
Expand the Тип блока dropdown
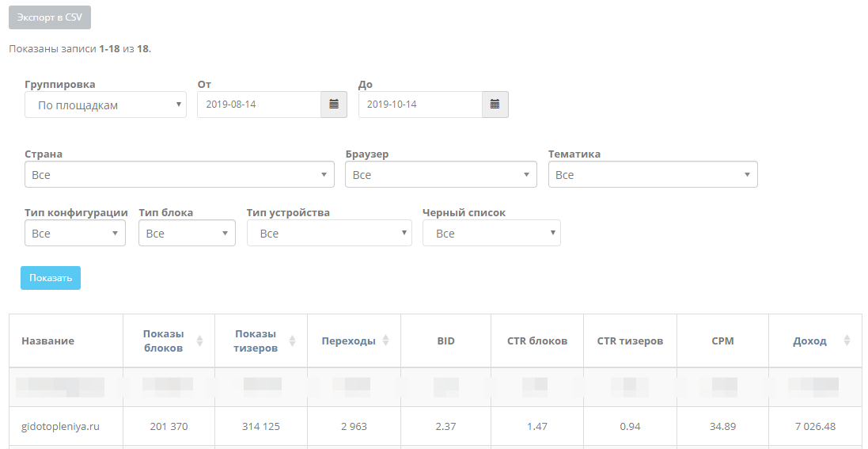point(187,234)
